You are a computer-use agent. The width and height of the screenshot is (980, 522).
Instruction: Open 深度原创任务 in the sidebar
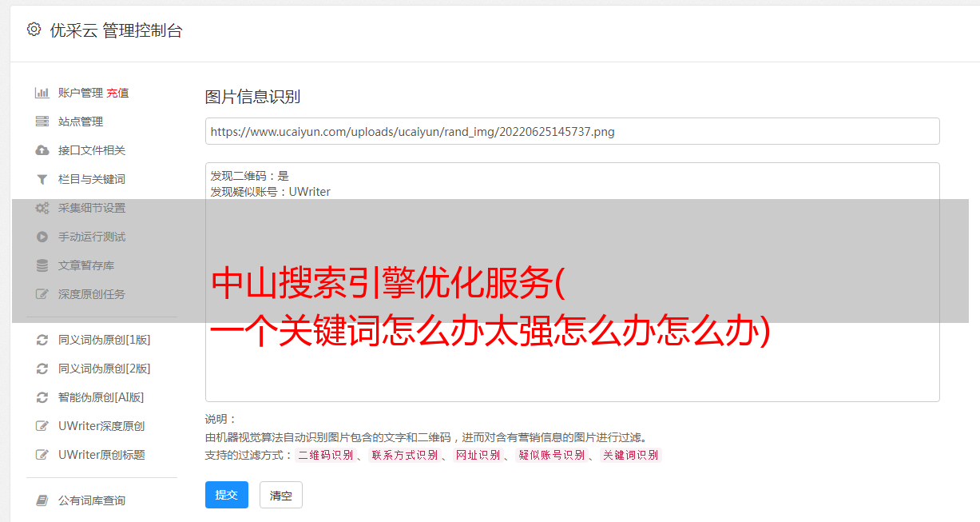tap(92, 294)
